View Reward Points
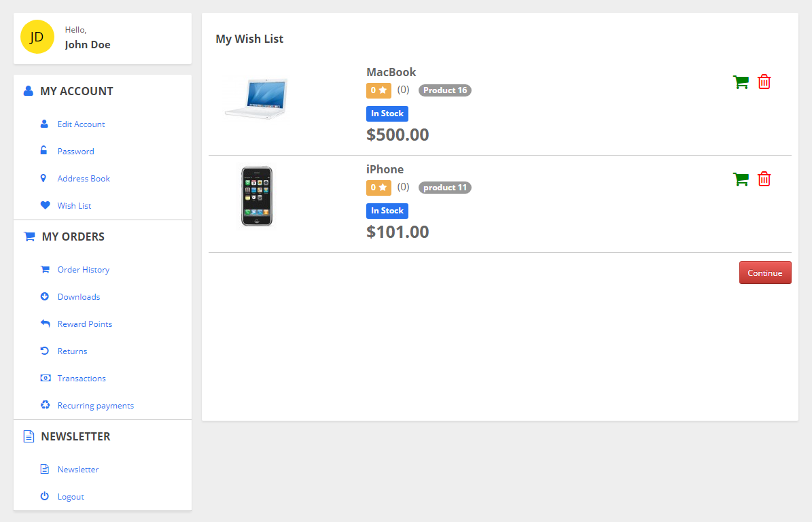Viewport: 812px width, 522px height. tap(84, 324)
